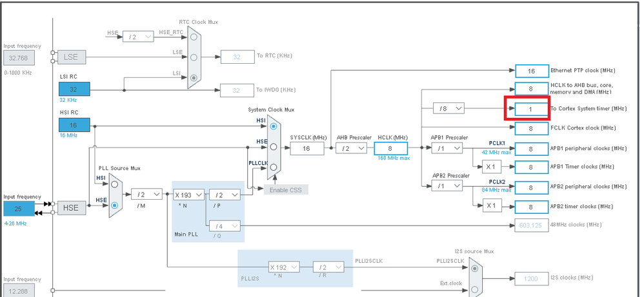
Task: Click the 12.288 input frequency field
Action: click(x=19, y=291)
